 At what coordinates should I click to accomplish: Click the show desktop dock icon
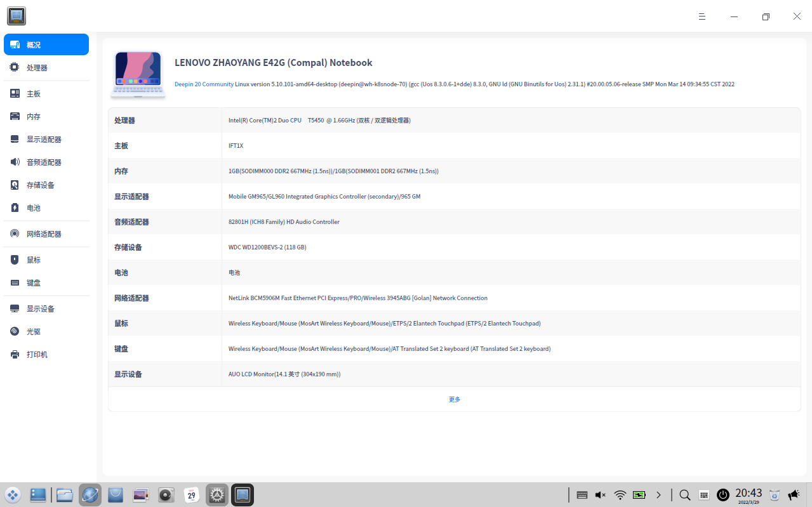(38, 495)
